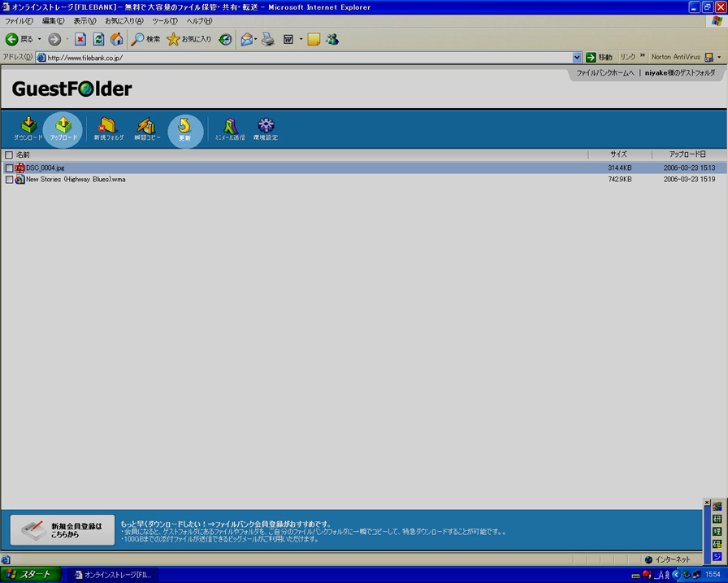The height and width of the screenshot is (583, 728).
Task: Click the 新規会員登録はこちらから button
Action: click(x=63, y=530)
